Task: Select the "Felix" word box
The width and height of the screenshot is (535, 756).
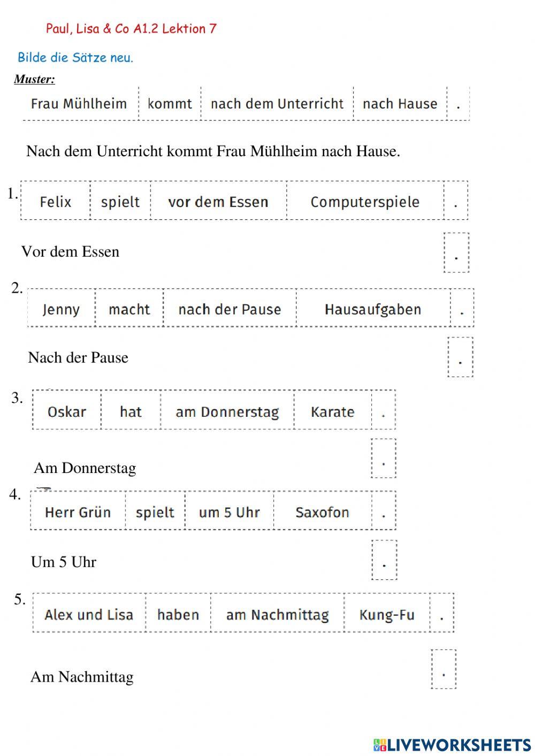Action: pyautogui.click(x=56, y=202)
